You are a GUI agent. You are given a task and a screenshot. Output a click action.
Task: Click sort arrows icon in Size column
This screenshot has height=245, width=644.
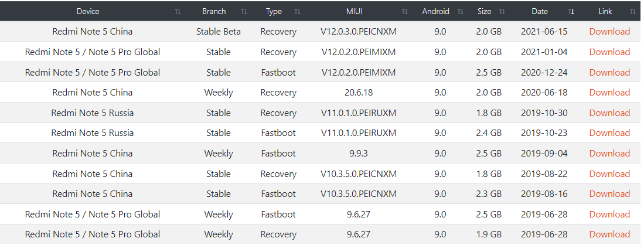pos(502,11)
